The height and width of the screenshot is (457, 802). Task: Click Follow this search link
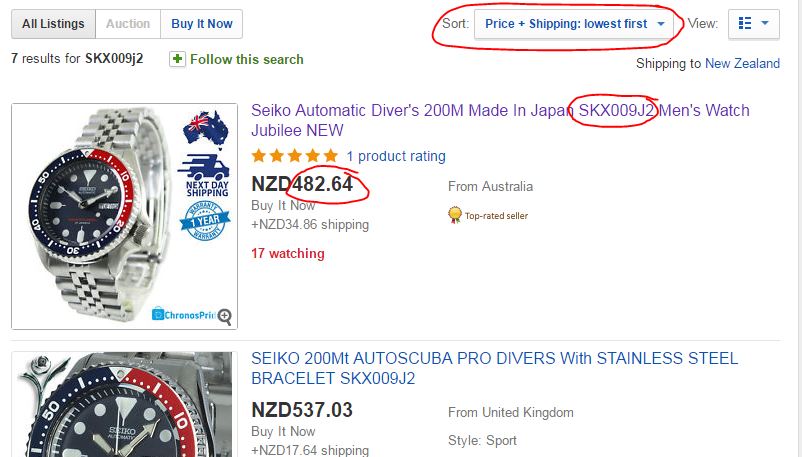(x=246, y=59)
